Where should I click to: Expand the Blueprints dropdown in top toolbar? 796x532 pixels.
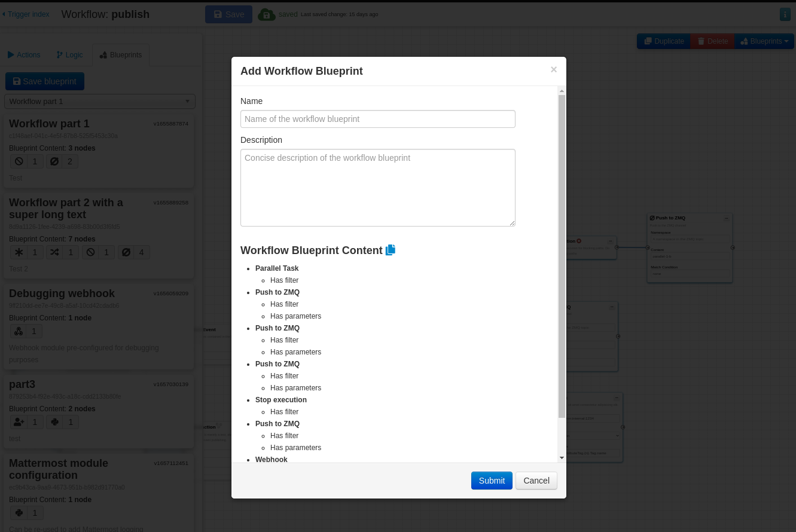(x=764, y=41)
